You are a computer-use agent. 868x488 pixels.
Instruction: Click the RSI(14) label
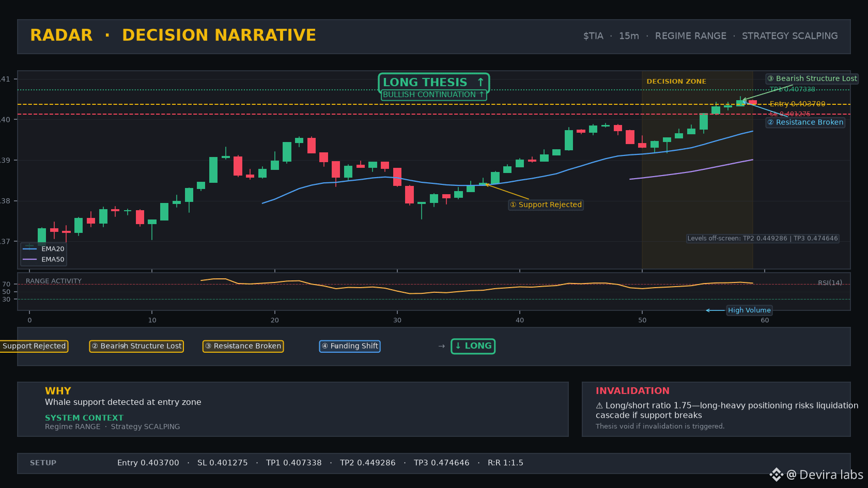point(830,283)
